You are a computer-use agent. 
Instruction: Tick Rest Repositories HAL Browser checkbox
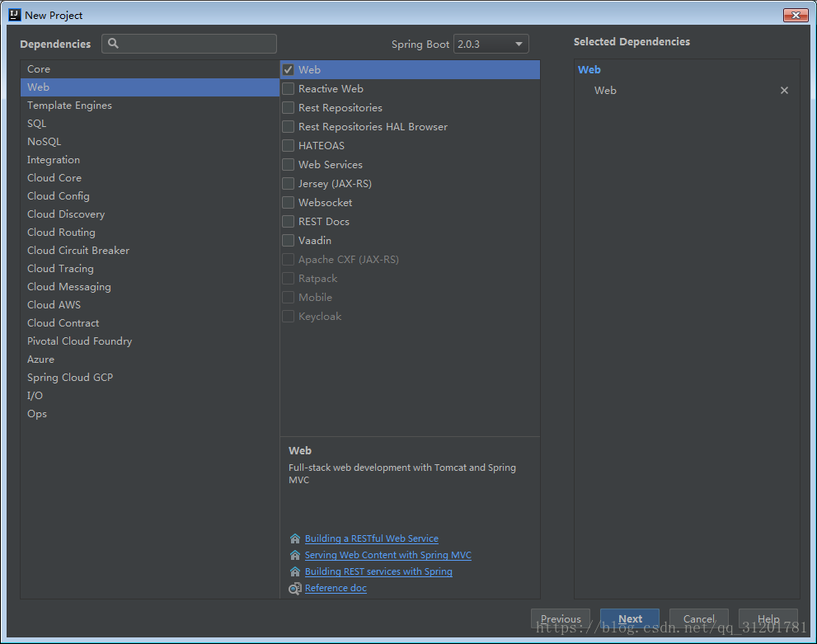click(289, 127)
